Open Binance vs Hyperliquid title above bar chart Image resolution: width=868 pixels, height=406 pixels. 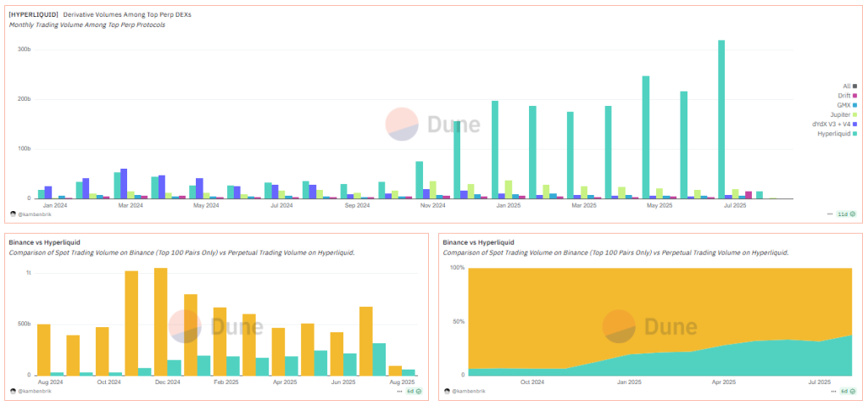44,242
